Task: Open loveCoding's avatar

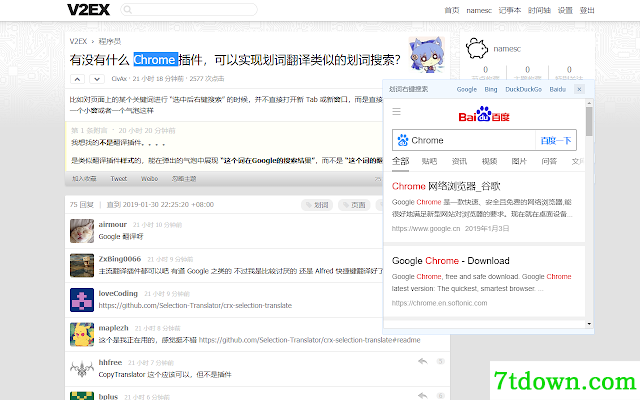Action: coord(82,300)
